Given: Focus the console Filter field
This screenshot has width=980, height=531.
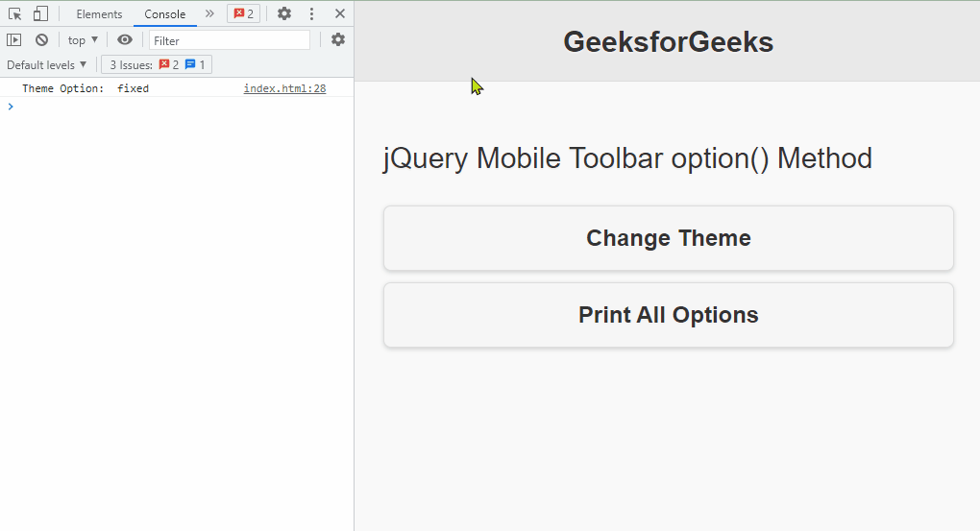Looking at the screenshot, I should [x=230, y=40].
